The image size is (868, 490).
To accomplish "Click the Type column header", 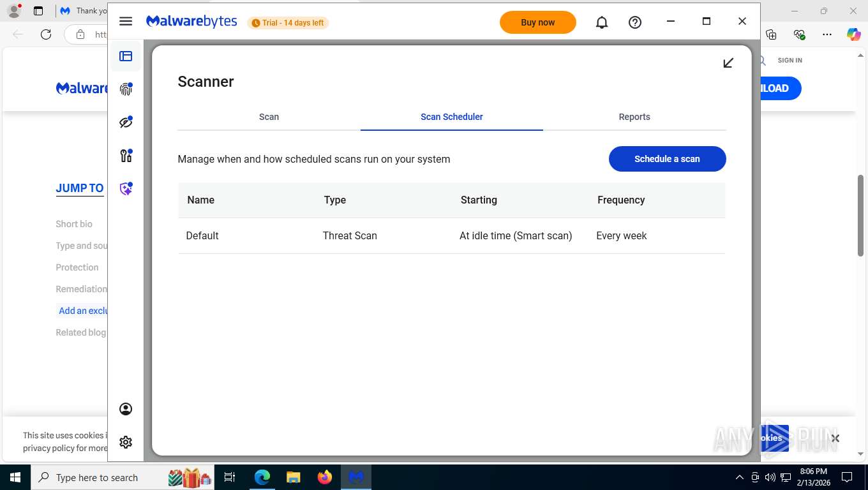I will pos(335,200).
